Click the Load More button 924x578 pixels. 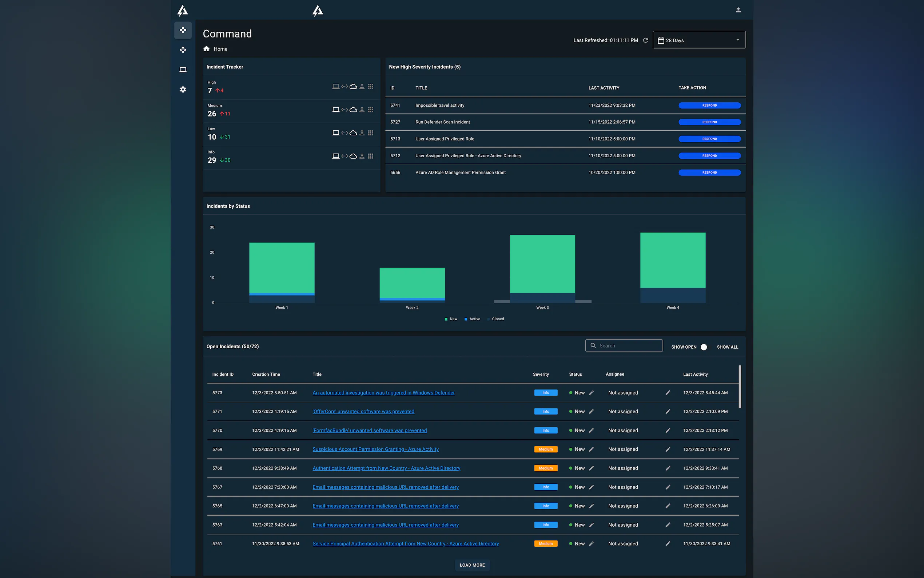(x=472, y=565)
